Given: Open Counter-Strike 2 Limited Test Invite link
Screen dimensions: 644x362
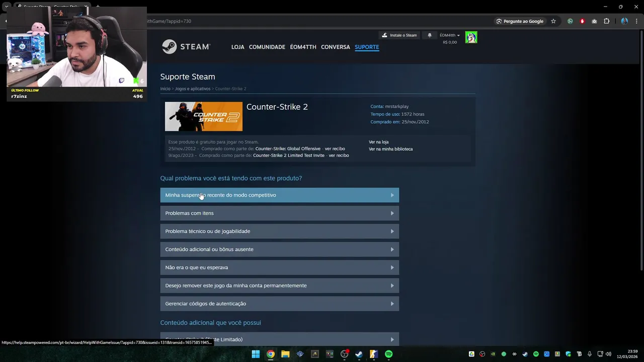Looking at the screenshot, I should click(289, 155).
